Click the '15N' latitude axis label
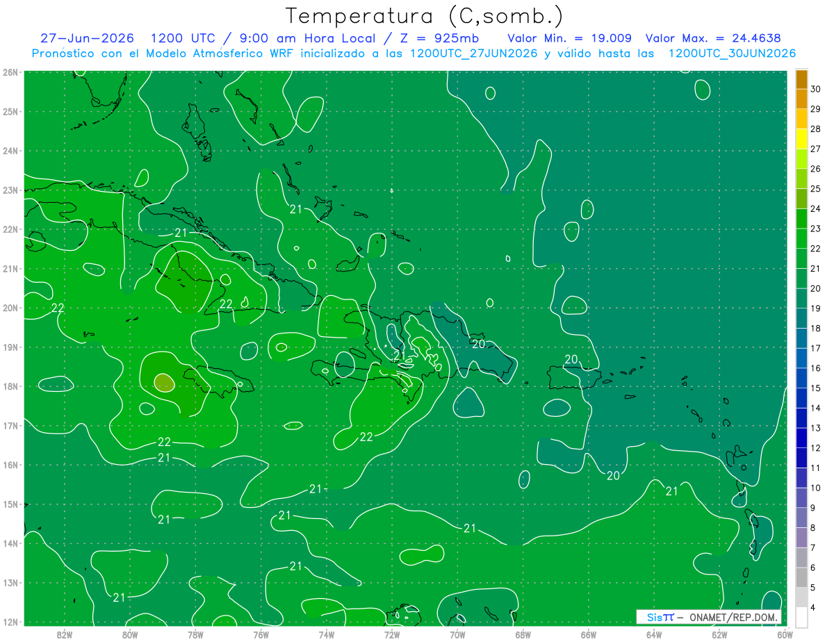Screen dimensions: 834x644 pyautogui.click(x=10, y=504)
